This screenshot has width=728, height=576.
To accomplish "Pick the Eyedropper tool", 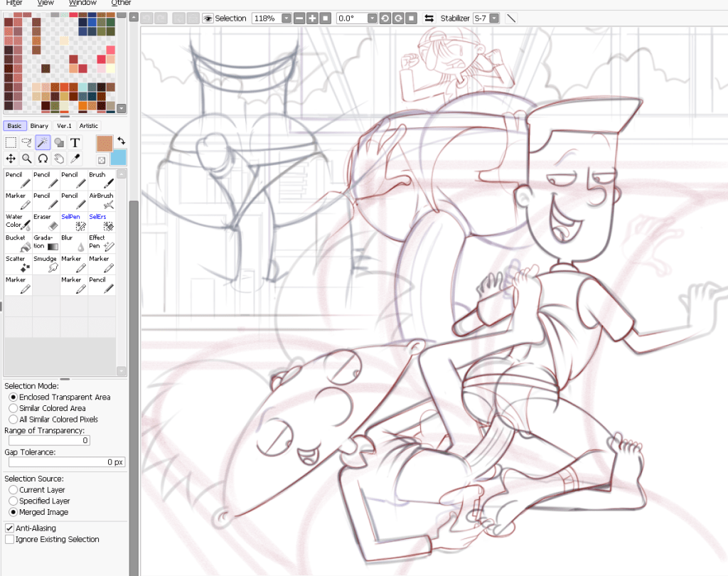I will (75, 159).
